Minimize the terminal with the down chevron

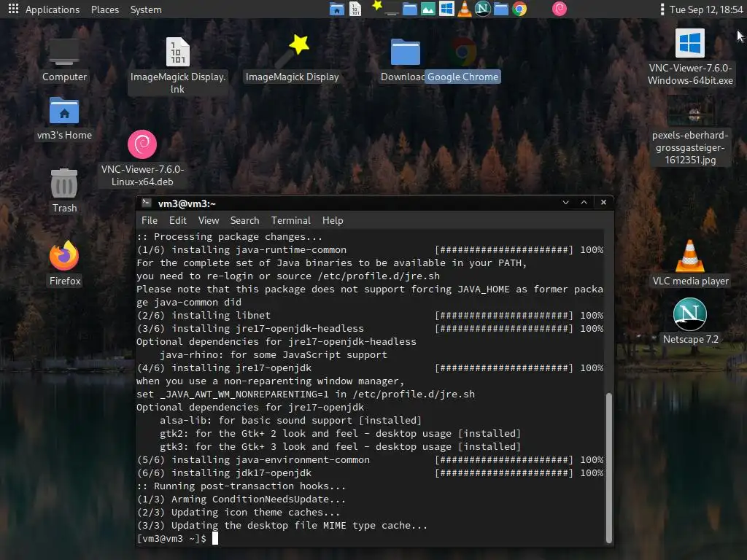point(565,203)
